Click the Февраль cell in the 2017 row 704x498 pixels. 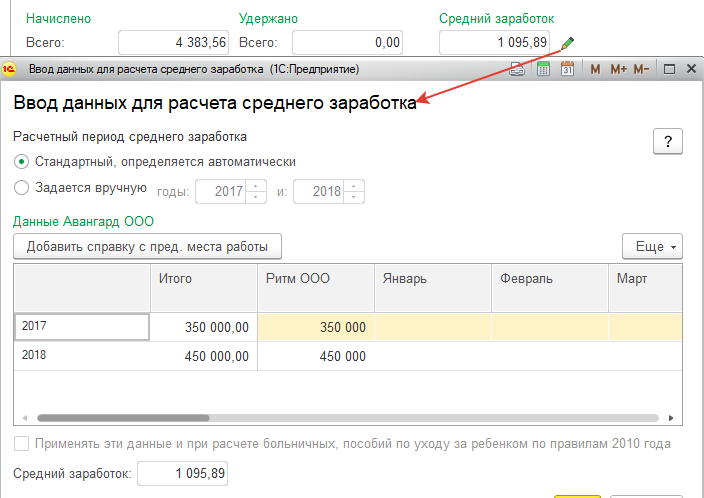point(550,327)
